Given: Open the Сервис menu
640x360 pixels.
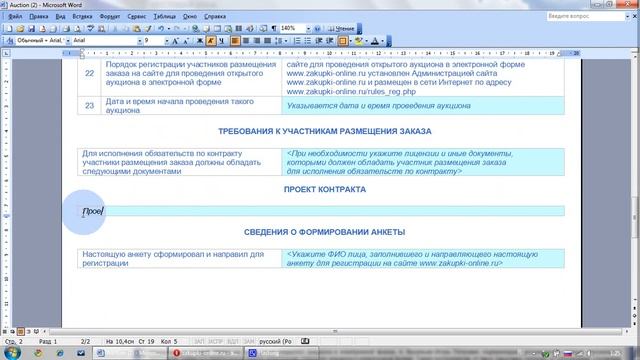Looking at the screenshot, I should click(x=136, y=16).
